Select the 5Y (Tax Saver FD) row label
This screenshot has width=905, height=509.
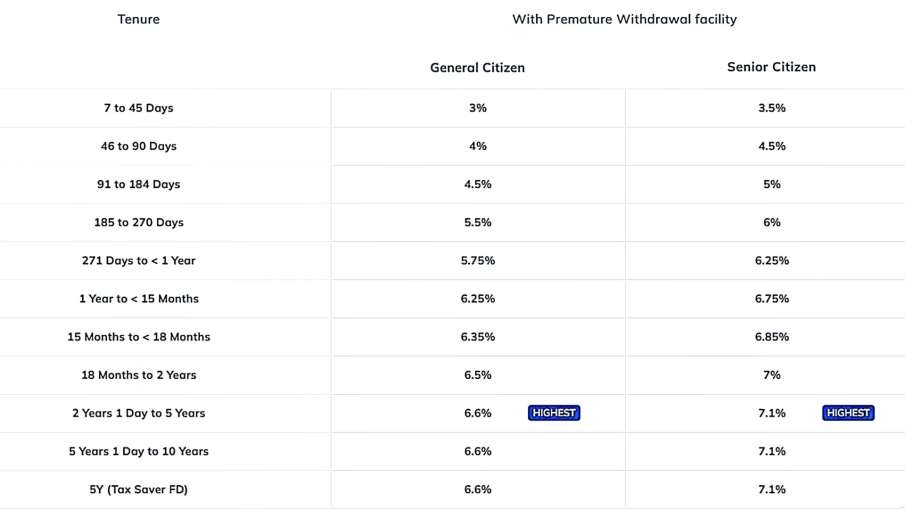138,489
